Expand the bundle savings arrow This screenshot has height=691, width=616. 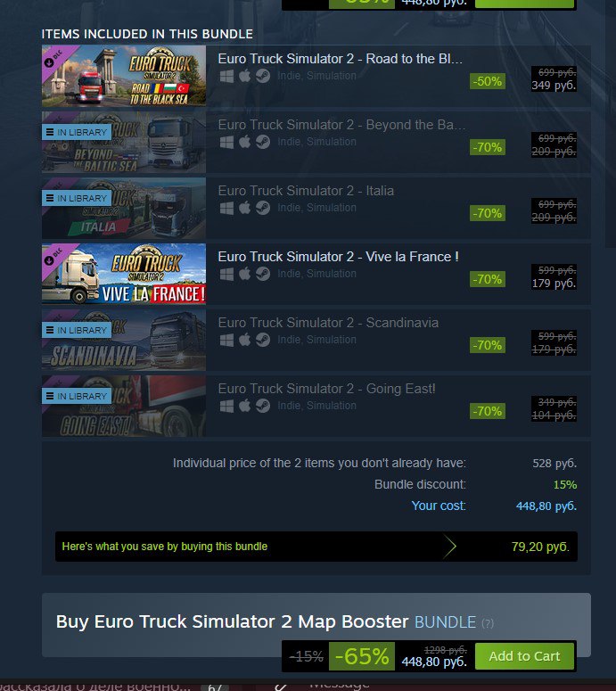(449, 547)
